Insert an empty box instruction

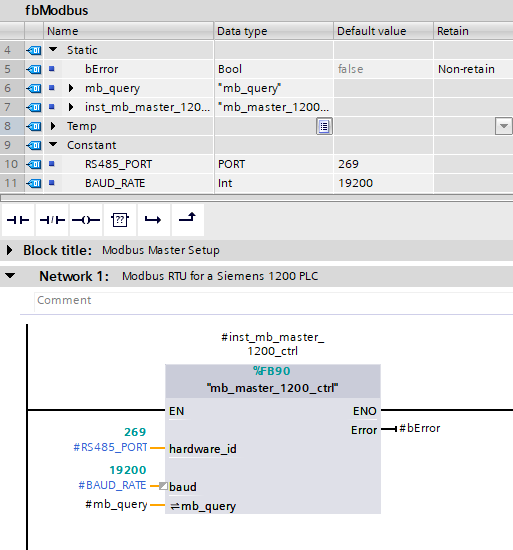(120, 220)
